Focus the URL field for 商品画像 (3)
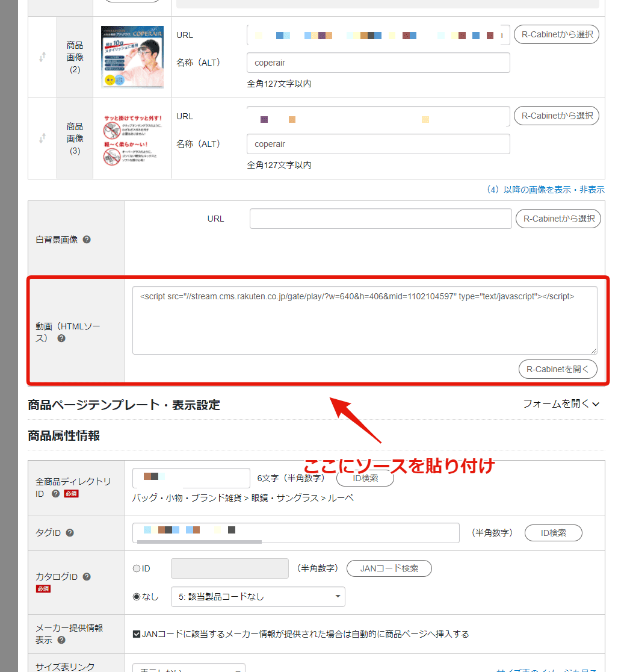 [378, 116]
